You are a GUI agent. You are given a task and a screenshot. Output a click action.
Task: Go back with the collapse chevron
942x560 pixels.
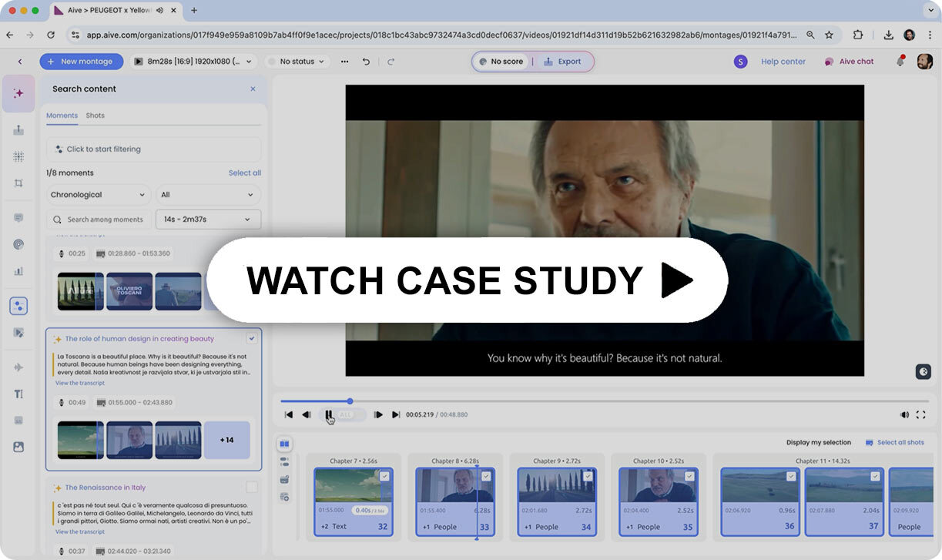[20, 62]
